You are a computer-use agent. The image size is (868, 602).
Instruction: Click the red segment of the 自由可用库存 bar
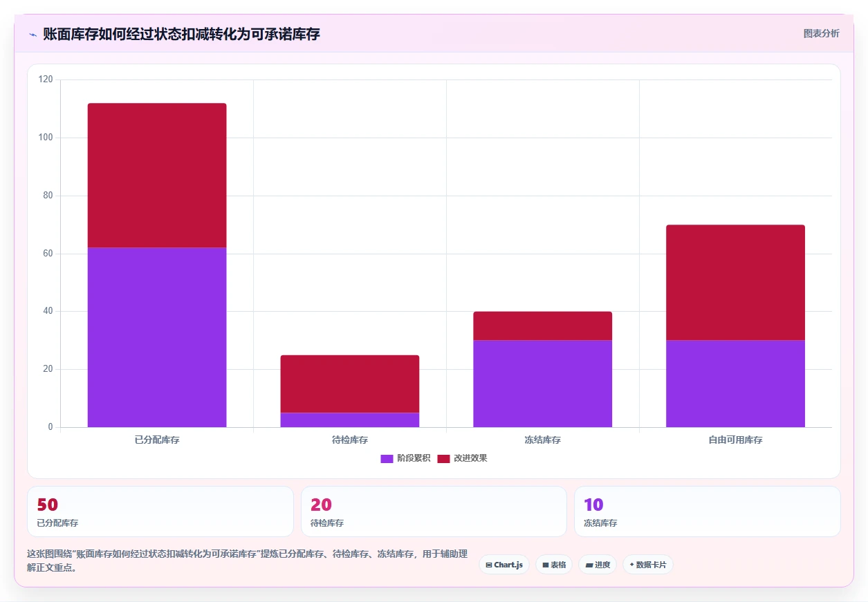(736, 283)
